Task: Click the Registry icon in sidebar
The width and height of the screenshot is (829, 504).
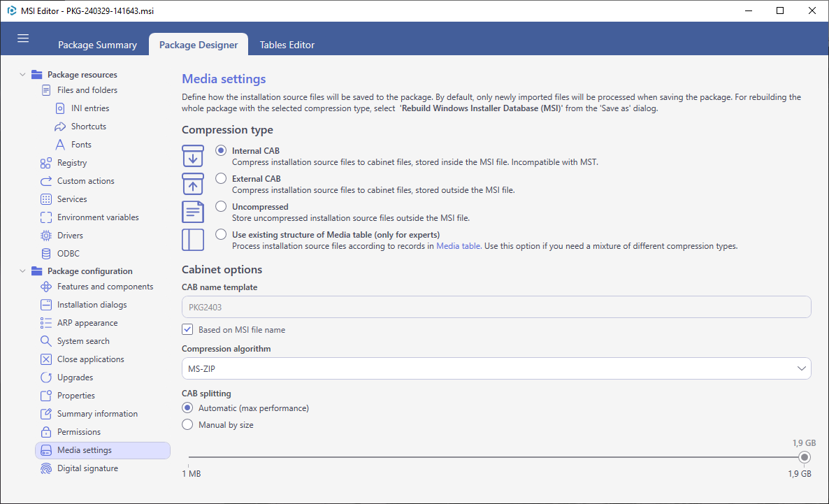Action: [x=46, y=163]
